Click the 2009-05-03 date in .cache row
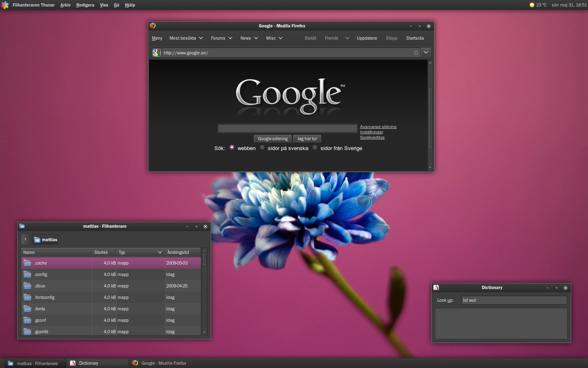The height and width of the screenshot is (368, 588). (177, 263)
